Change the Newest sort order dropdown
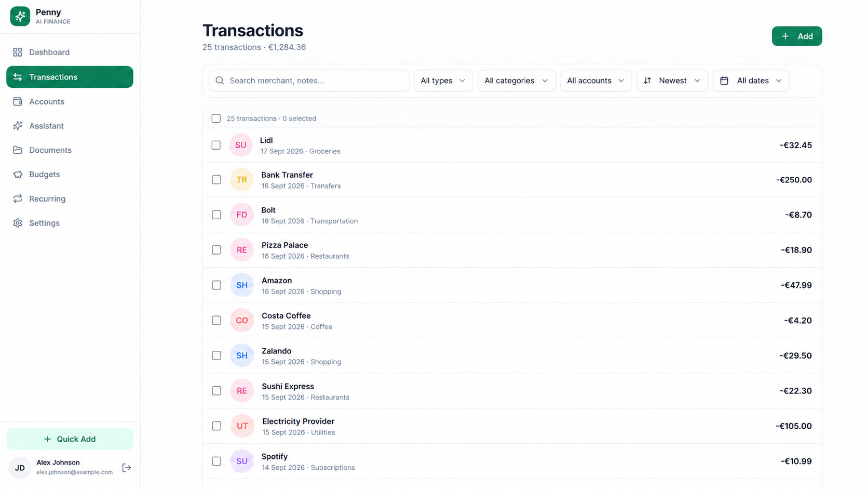Image resolution: width=868 pixels, height=489 pixels. (672, 81)
